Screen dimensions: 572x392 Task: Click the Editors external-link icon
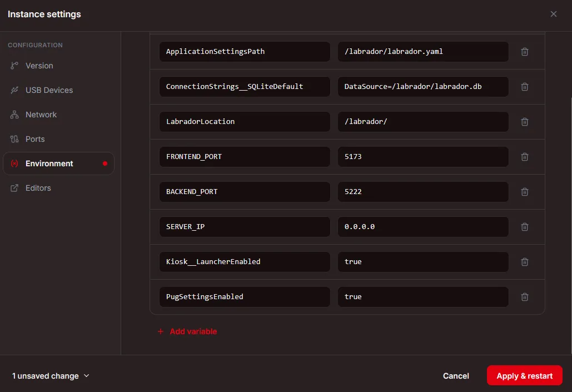tap(14, 188)
